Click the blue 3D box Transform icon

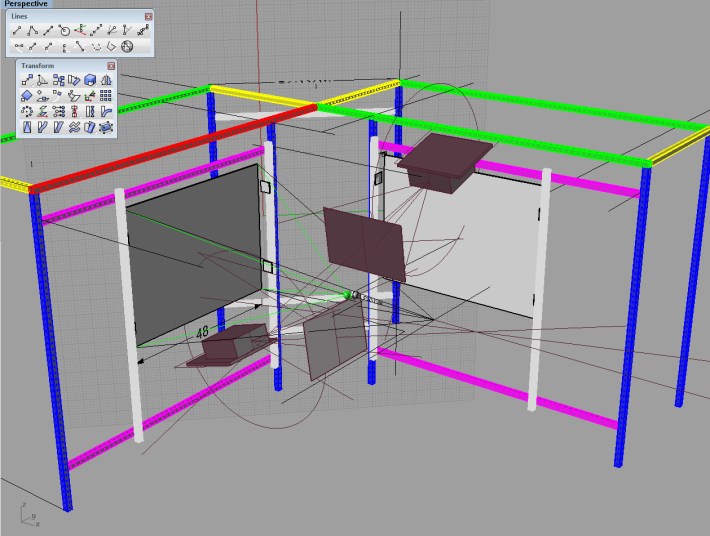coord(90,80)
